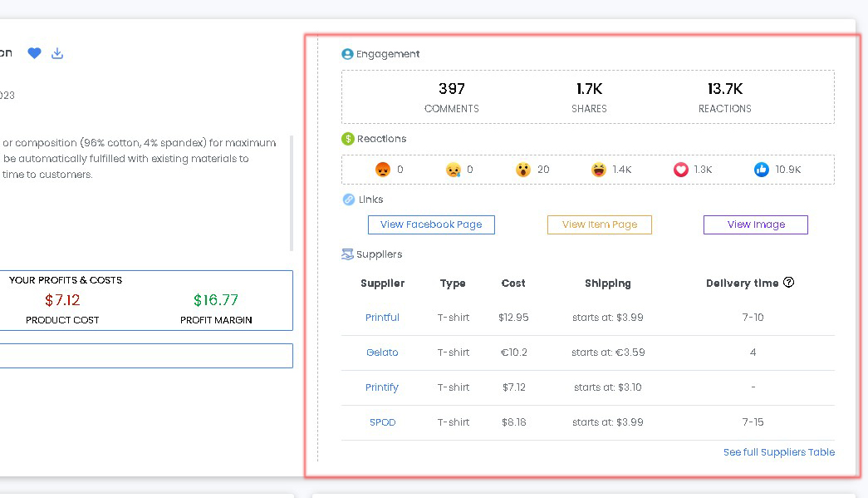Click the Engagement user icon
868x498 pixels.
click(347, 54)
